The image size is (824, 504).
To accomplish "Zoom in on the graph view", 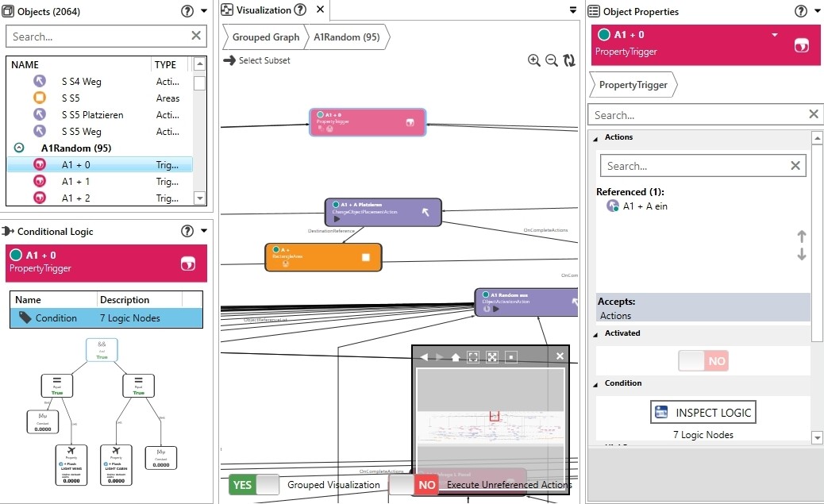I will pyautogui.click(x=534, y=60).
